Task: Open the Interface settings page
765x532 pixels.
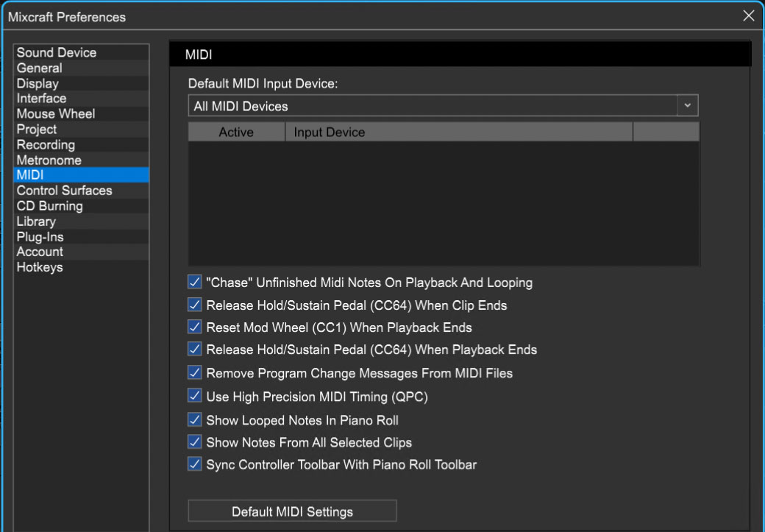Action: tap(81, 99)
